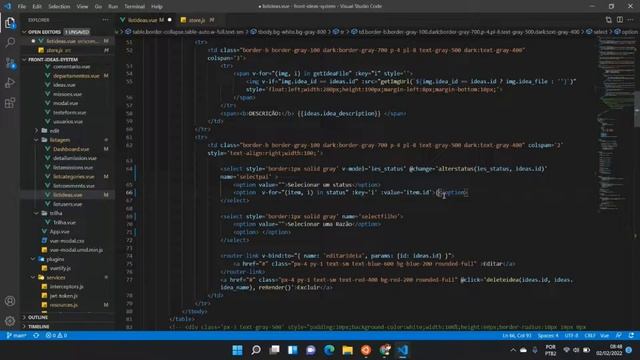Open Widgets from the taskbar
The width and height of the screenshot is (640, 360).
tap(293, 350)
